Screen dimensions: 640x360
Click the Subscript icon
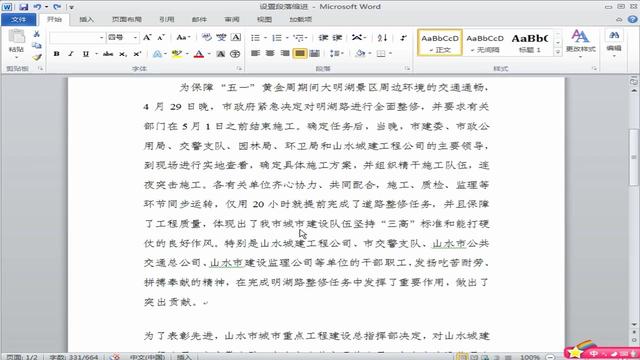122,54
